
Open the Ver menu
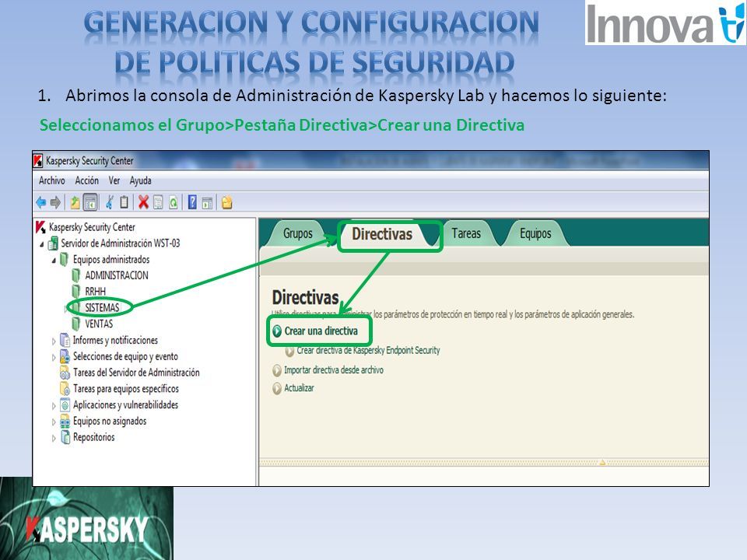point(114,180)
